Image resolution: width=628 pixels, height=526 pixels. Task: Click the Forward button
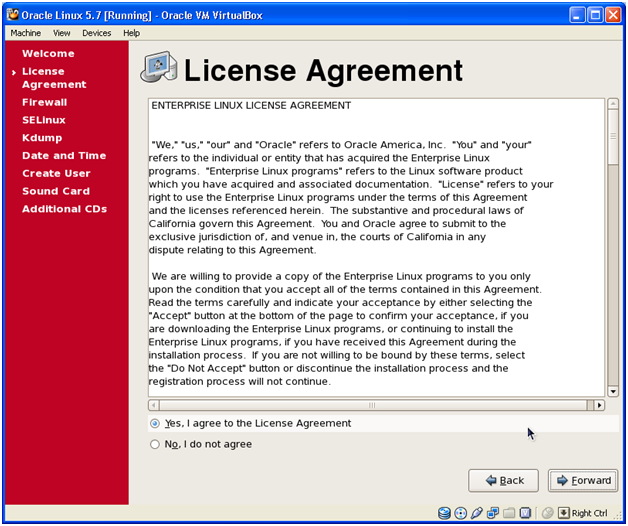pos(583,480)
